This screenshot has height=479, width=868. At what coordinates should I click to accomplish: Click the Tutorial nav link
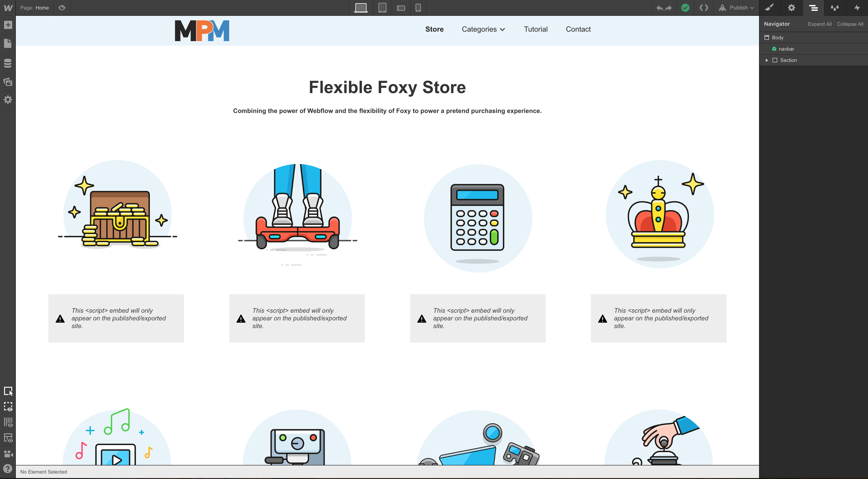tap(535, 29)
